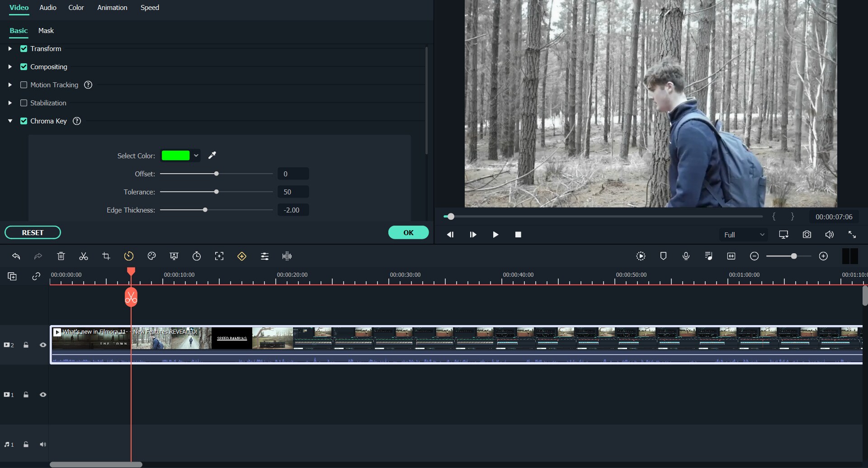The height and width of the screenshot is (468, 868).
Task: Pick a color with the eyedropper tool
Action: (212, 155)
